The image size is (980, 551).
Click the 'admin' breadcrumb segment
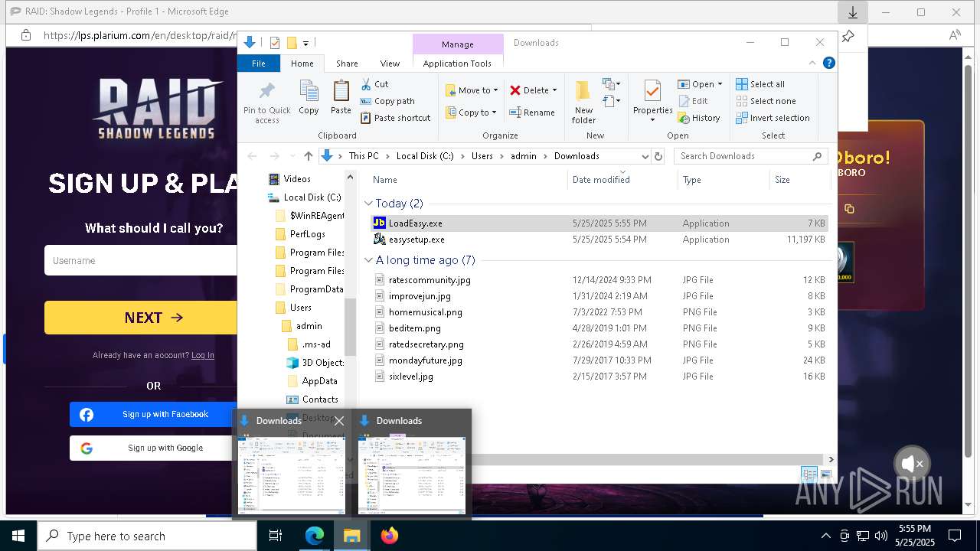coord(524,156)
